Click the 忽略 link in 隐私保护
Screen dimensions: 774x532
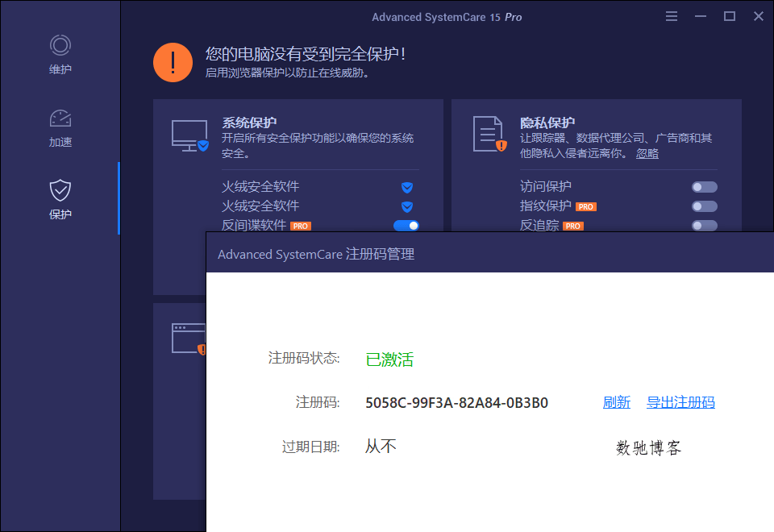coord(647,153)
